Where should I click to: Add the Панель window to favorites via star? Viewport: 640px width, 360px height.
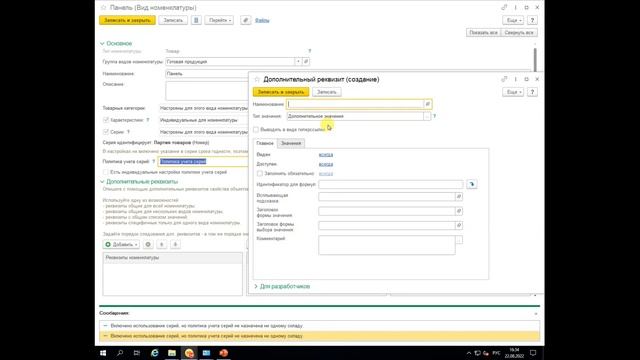click(103, 7)
